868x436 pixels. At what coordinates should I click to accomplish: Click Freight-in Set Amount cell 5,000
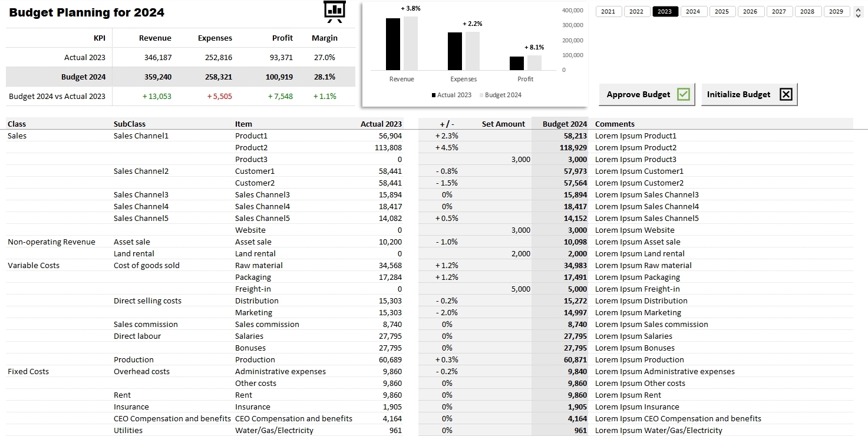pos(504,289)
